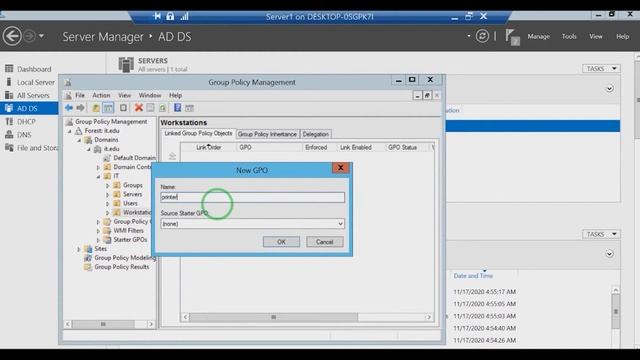This screenshot has width=640, height=360.
Task: Toggle the Show/Hide Console Tree toolbar icon
Action: (x=108, y=108)
